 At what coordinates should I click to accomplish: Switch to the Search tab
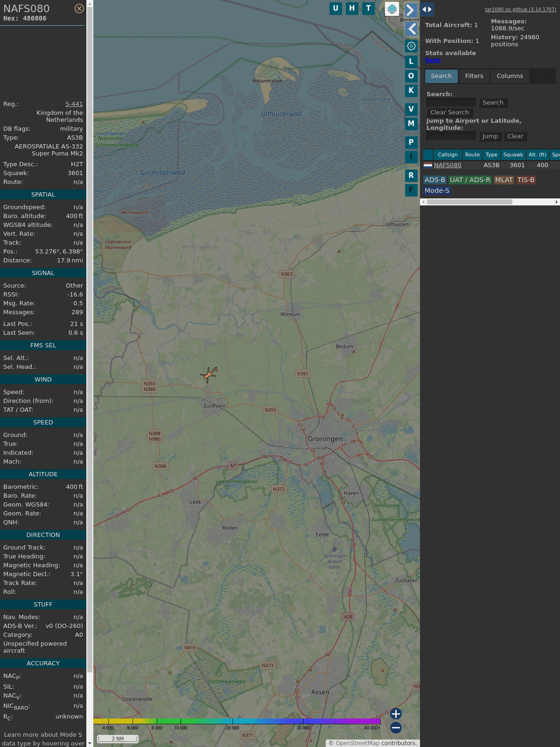[441, 76]
